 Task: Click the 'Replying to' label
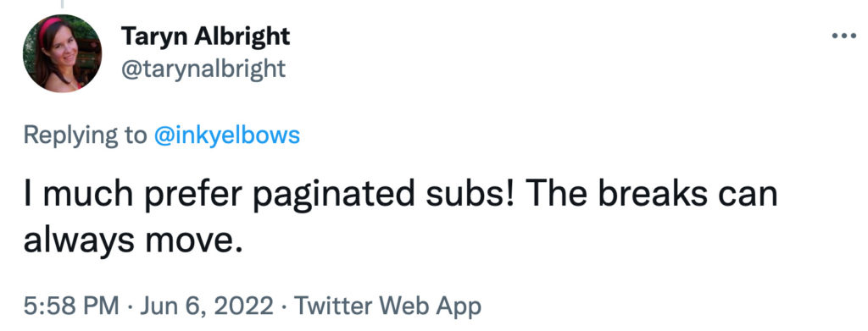86,135
